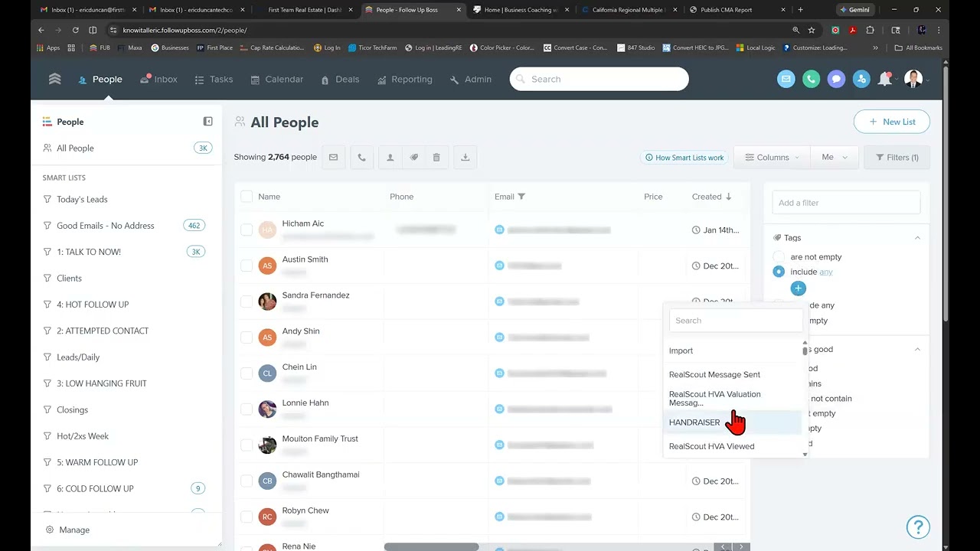Check the Andy Shin row checkbox
Image resolution: width=980 pixels, height=551 pixels.
247,337
